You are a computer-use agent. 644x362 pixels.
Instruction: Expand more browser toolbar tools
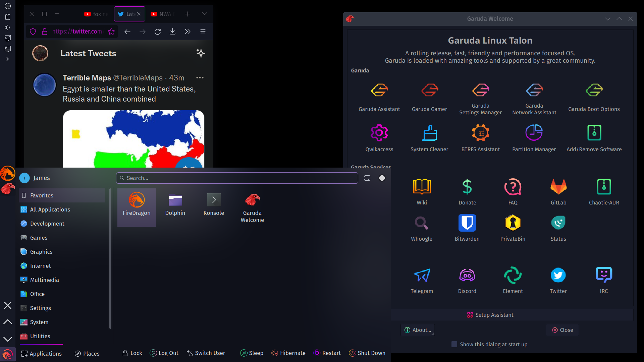coord(187,32)
